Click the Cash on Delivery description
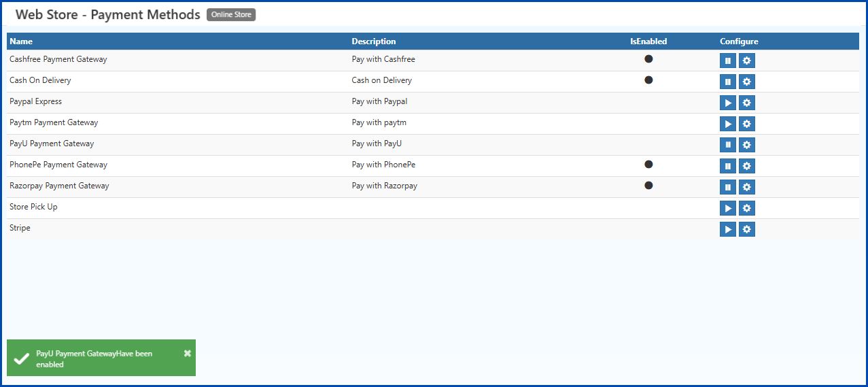 tap(382, 80)
